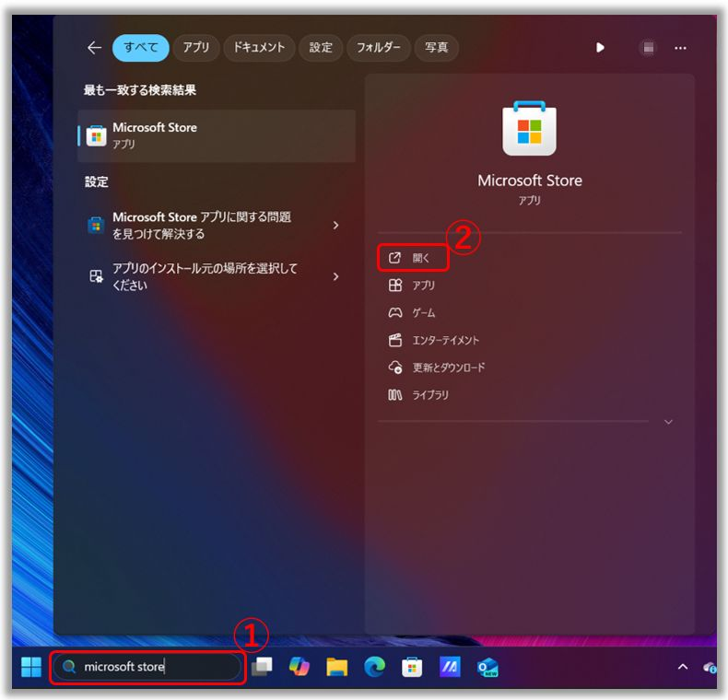This screenshot has width=728, height=700.
Task: Focus the taskbar search box
Action: (x=147, y=667)
